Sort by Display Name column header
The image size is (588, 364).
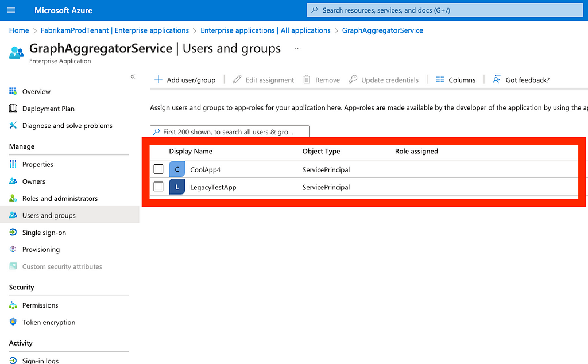191,151
